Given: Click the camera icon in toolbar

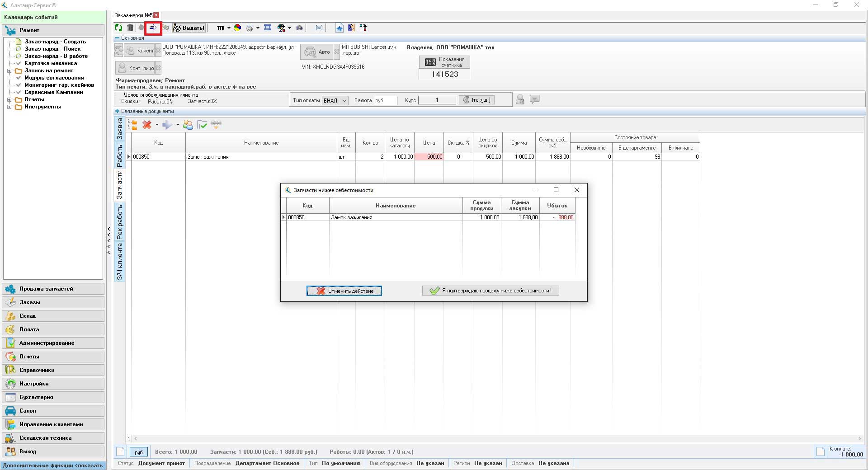Looking at the screenshot, I should coord(299,28).
